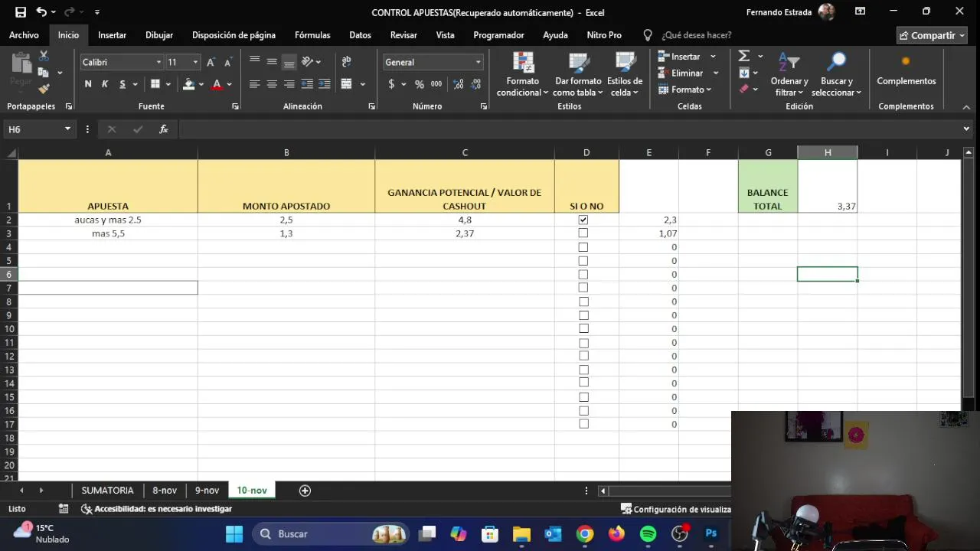
Task: Switch to the Insertar tab
Action: pos(112,35)
